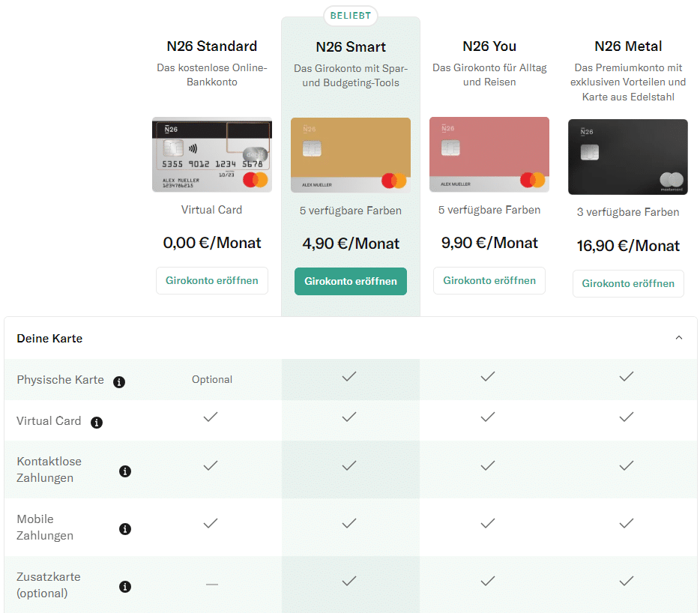Click N26 Smart checkmark in Physische Karte row

[x=349, y=376]
